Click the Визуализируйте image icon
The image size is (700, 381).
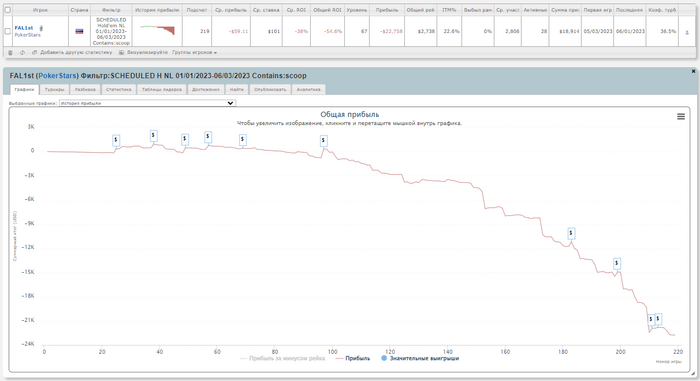121,53
